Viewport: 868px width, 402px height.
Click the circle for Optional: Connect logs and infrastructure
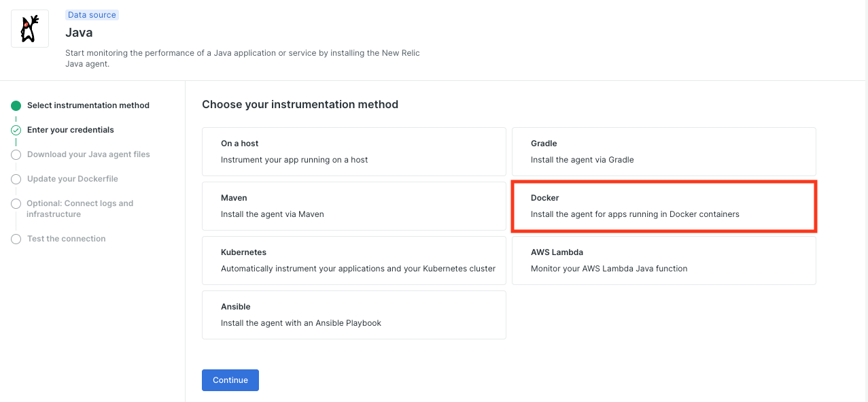16,203
